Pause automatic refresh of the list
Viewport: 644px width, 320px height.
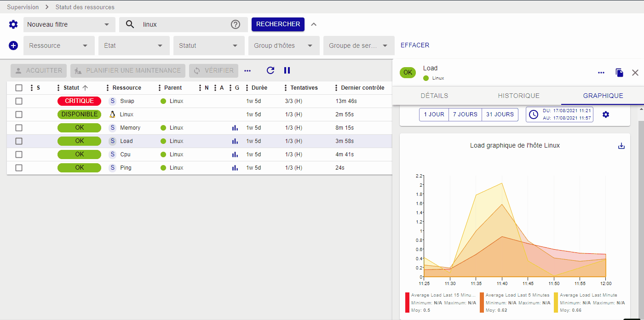coord(287,70)
